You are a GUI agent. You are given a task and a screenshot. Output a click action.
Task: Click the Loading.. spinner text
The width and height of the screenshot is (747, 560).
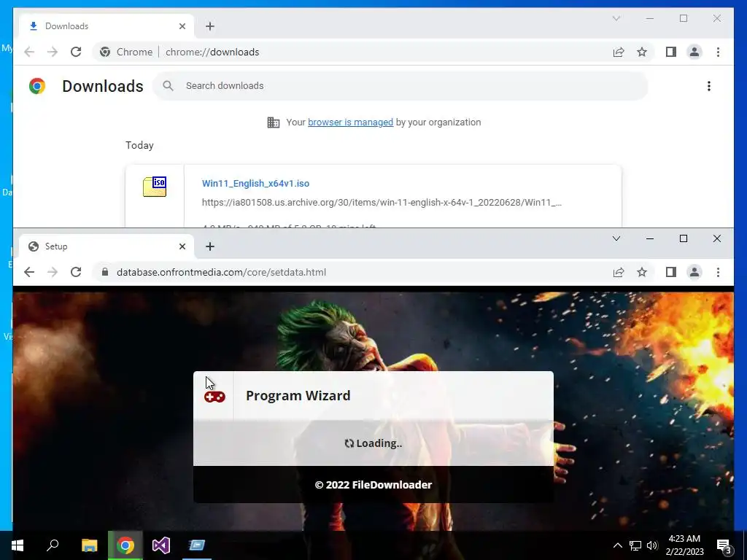pos(373,443)
